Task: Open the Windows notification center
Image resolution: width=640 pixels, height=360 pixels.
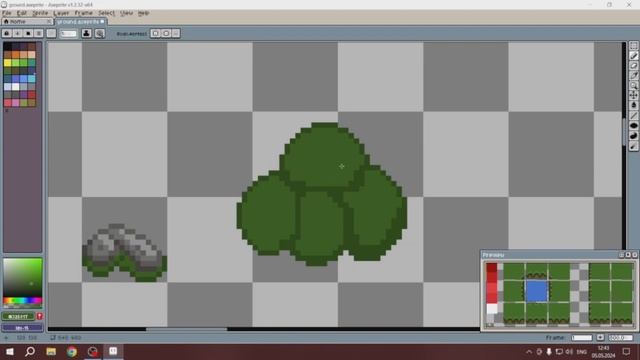Action: point(627,351)
